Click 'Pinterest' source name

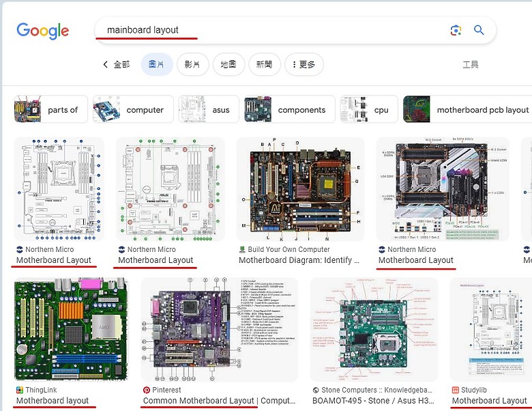tap(166, 390)
